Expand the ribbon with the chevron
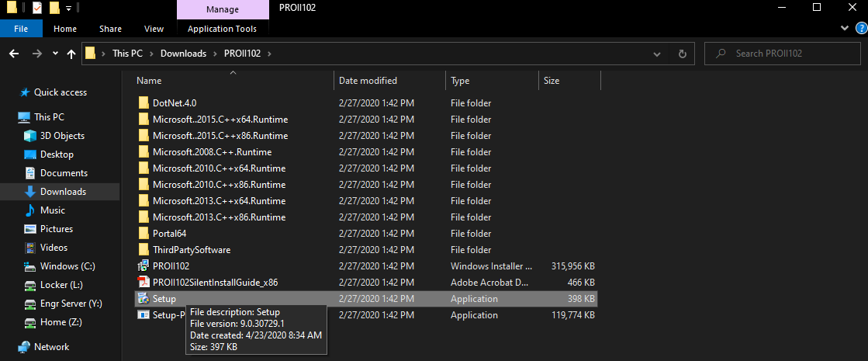 click(x=845, y=29)
